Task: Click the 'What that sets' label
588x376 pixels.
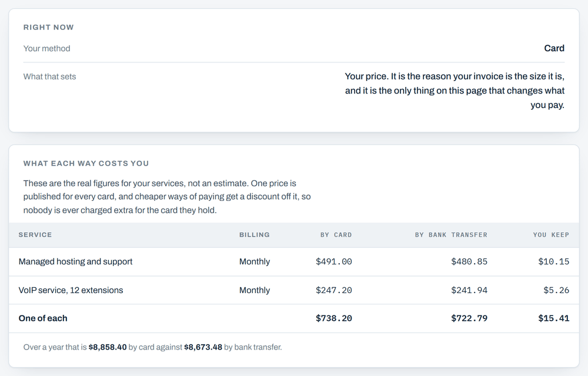Action: [x=49, y=76]
